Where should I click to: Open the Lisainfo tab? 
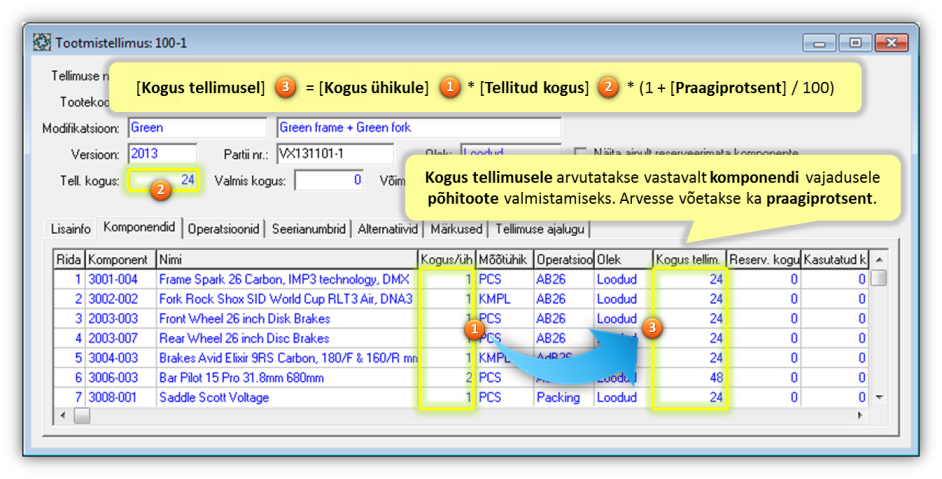(72, 229)
